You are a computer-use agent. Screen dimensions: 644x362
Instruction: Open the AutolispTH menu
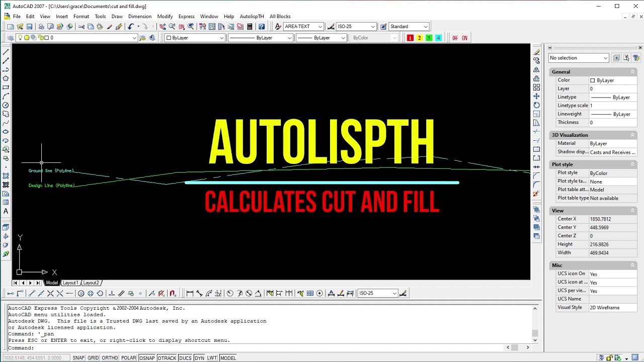tap(252, 16)
